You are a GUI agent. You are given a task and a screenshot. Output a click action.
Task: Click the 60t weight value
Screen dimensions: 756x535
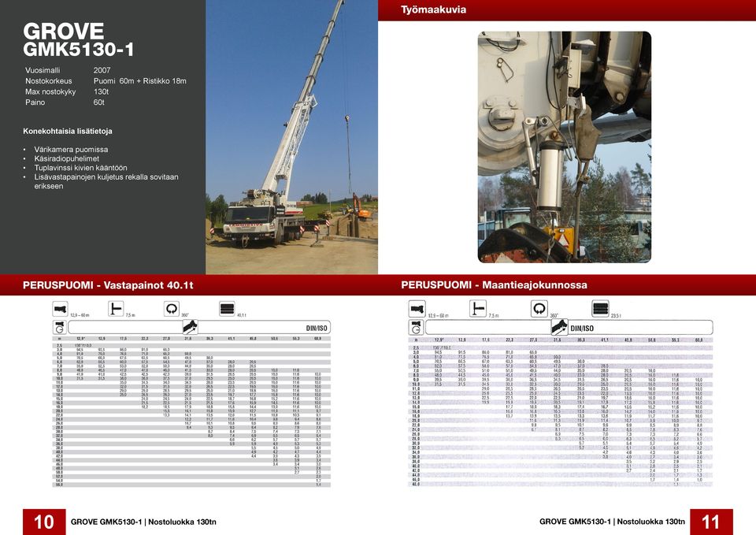(99, 102)
